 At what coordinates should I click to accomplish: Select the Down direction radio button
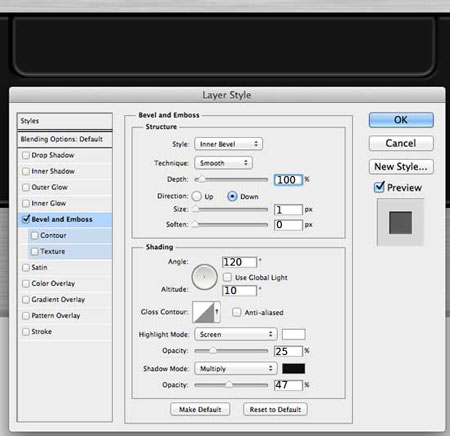coord(232,196)
